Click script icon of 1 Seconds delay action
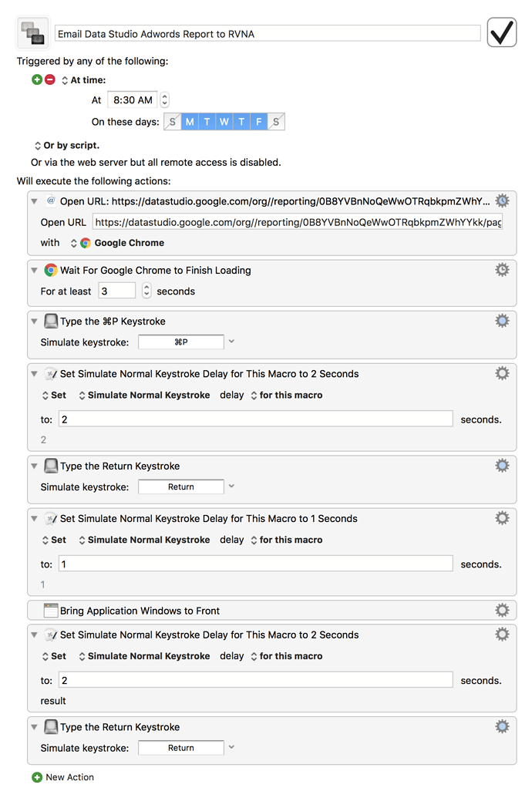This screenshot has height=798, width=532. (x=51, y=519)
